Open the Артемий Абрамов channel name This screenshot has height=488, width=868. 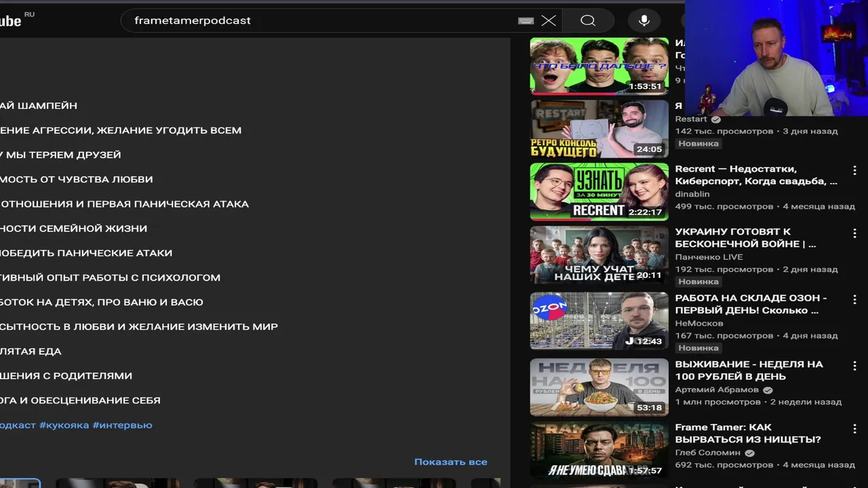click(x=717, y=390)
